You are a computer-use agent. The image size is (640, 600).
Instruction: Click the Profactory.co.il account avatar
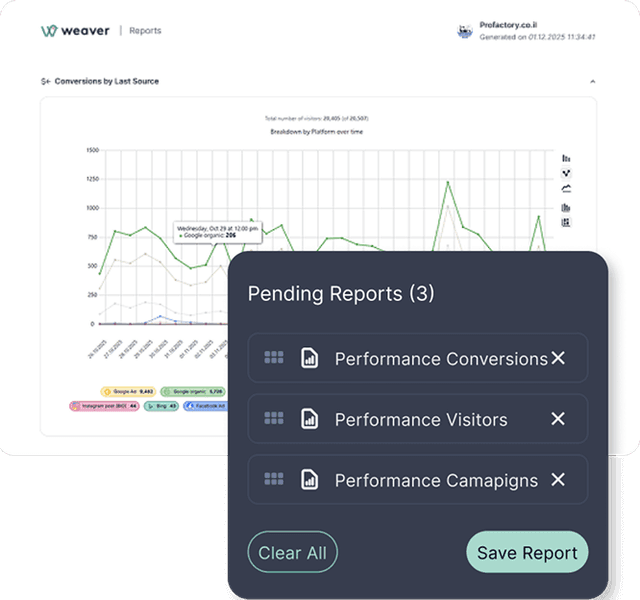tap(464, 31)
